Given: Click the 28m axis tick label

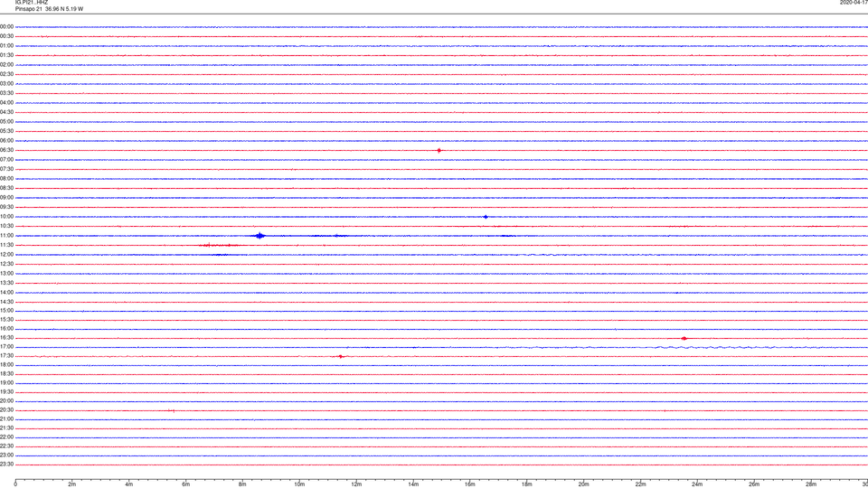Looking at the screenshot, I should pyautogui.click(x=811, y=484).
